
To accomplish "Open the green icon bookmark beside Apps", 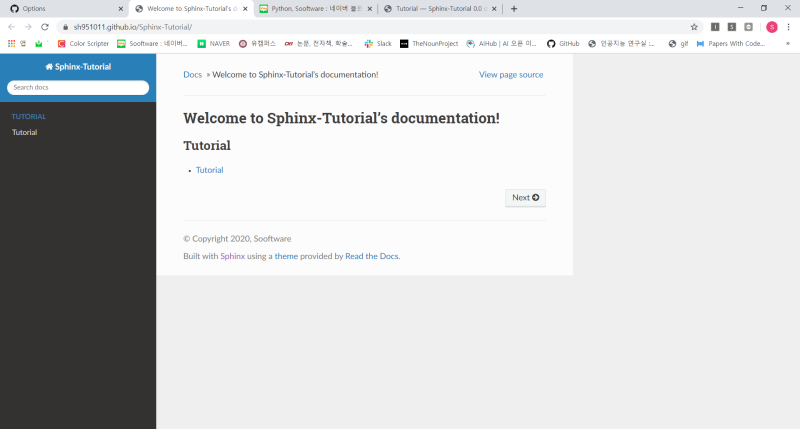I will pyautogui.click(x=39, y=44).
